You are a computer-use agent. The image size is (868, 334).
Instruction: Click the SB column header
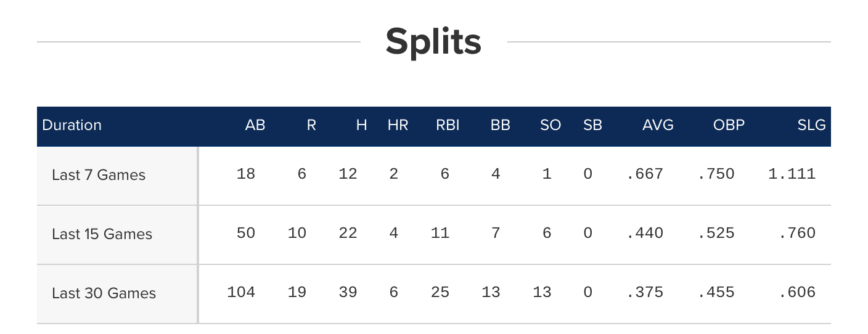(592, 125)
